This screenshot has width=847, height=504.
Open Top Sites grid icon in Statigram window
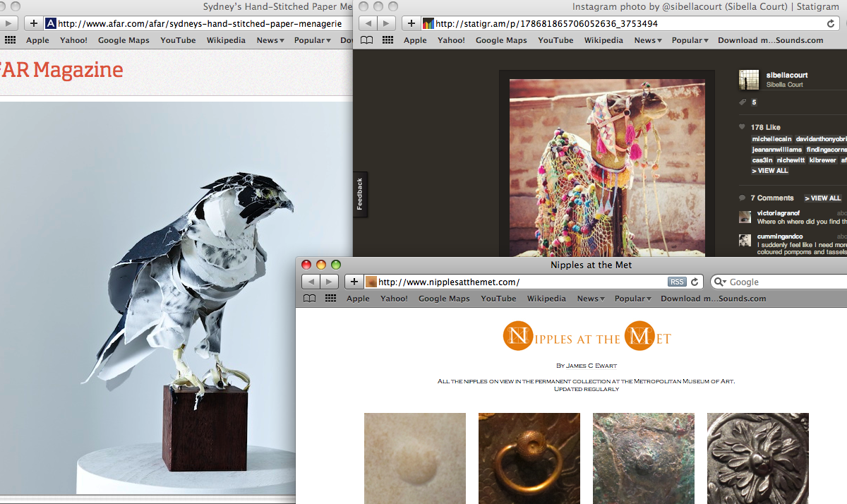[388, 40]
